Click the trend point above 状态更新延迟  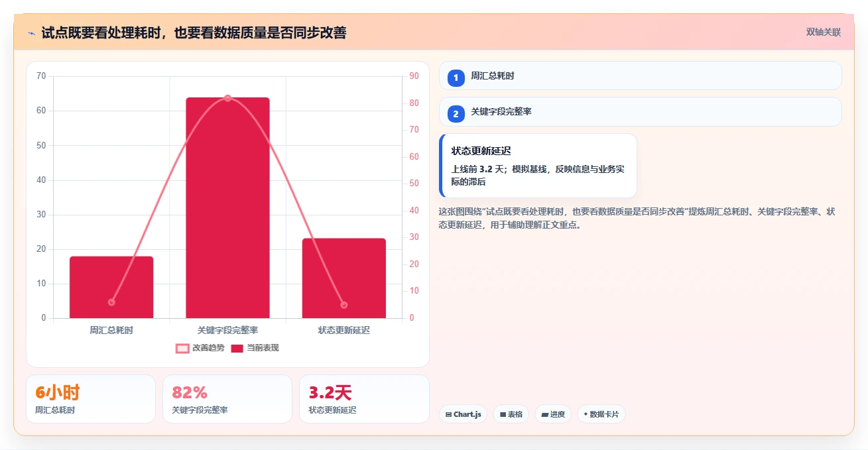point(343,305)
